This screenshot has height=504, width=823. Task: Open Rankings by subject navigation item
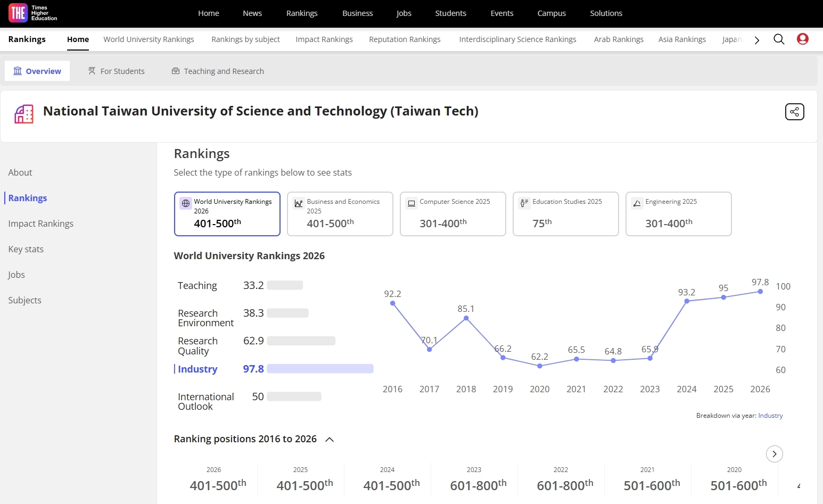point(245,39)
